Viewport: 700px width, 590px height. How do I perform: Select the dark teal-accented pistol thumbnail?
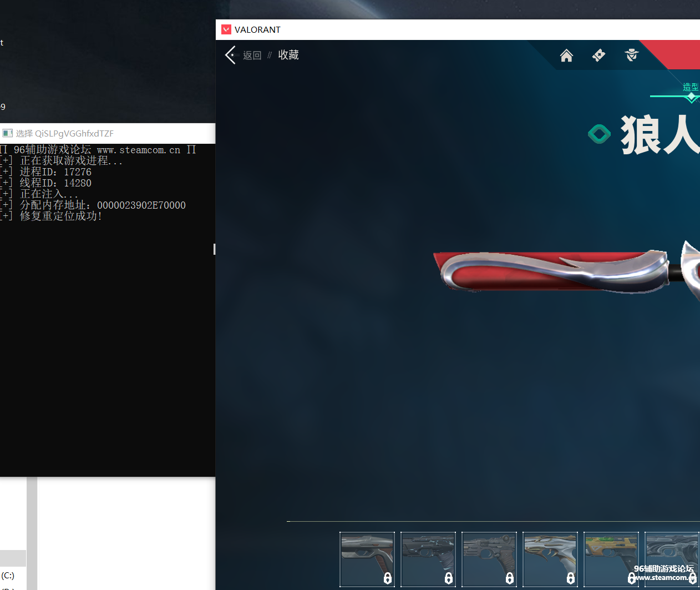pos(428,555)
